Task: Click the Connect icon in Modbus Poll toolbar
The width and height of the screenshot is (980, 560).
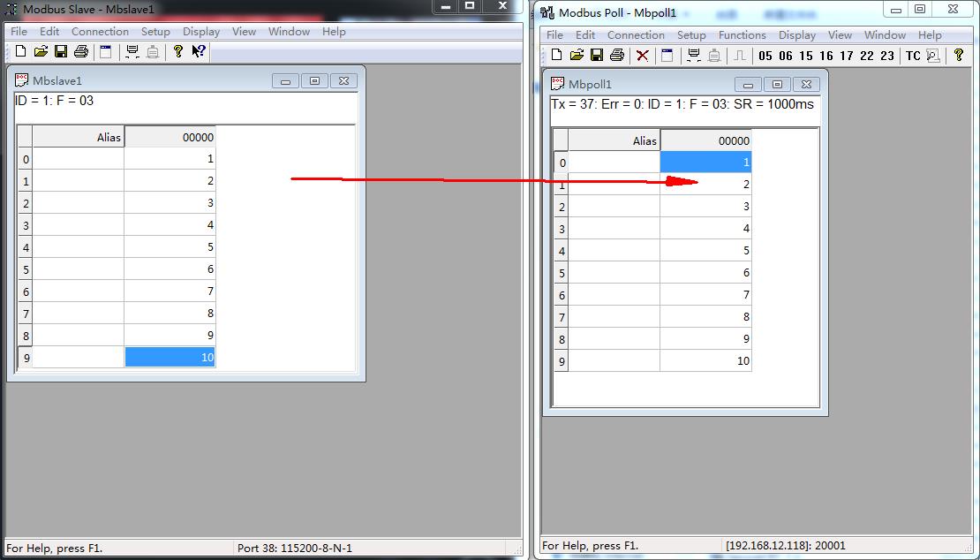Action: coord(694,56)
